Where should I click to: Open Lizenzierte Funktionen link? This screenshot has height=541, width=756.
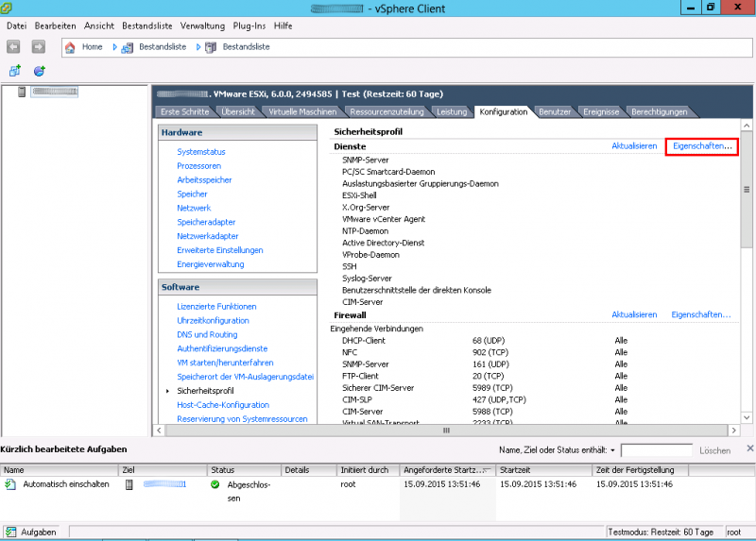point(216,307)
